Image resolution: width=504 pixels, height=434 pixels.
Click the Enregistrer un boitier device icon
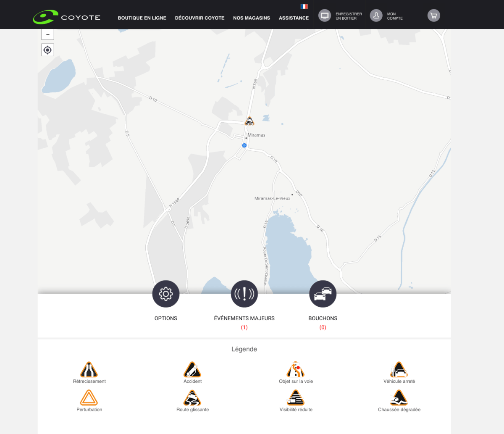(325, 16)
